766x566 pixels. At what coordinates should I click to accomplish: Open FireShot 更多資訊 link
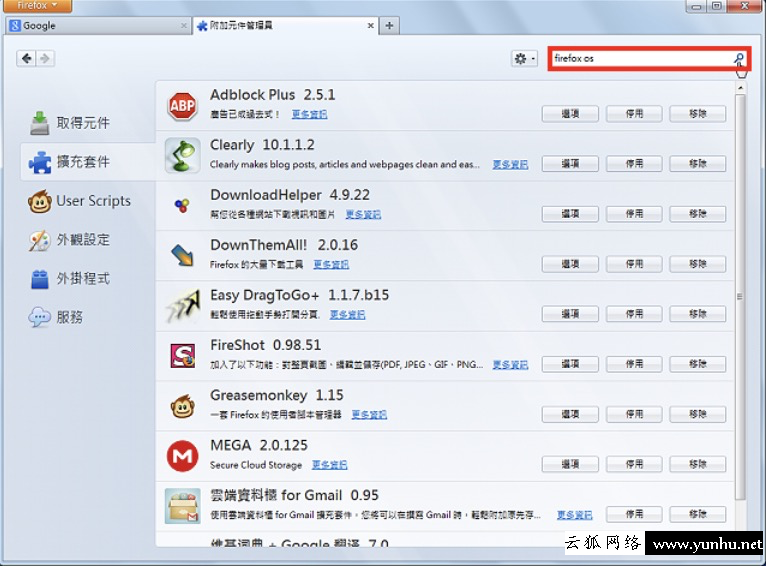[x=510, y=365]
